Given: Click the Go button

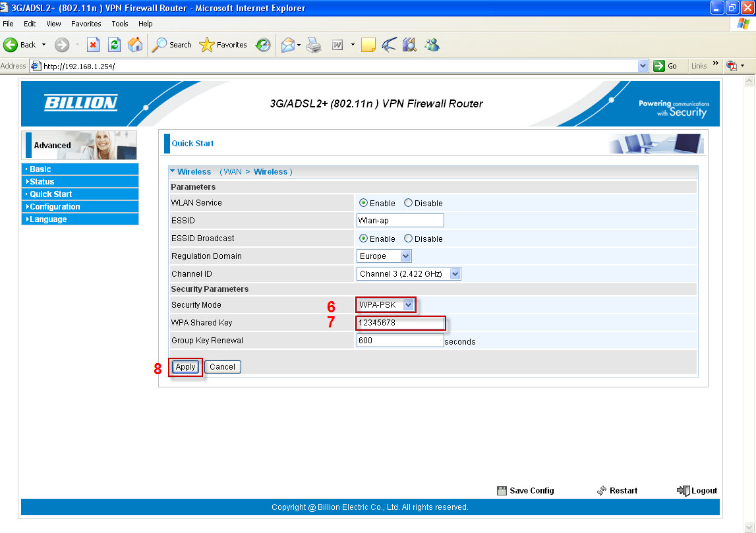Looking at the screenshot, I should (x=665, y=66).
